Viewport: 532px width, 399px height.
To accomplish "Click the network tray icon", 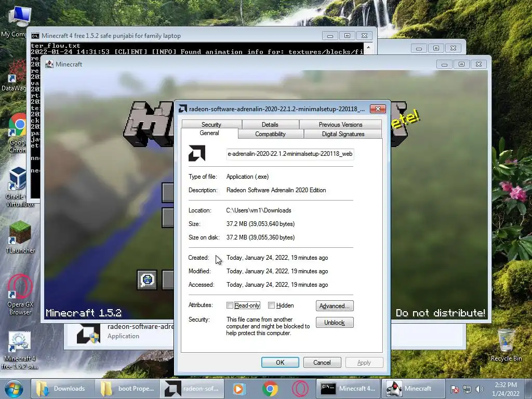I will coord(467,389).
